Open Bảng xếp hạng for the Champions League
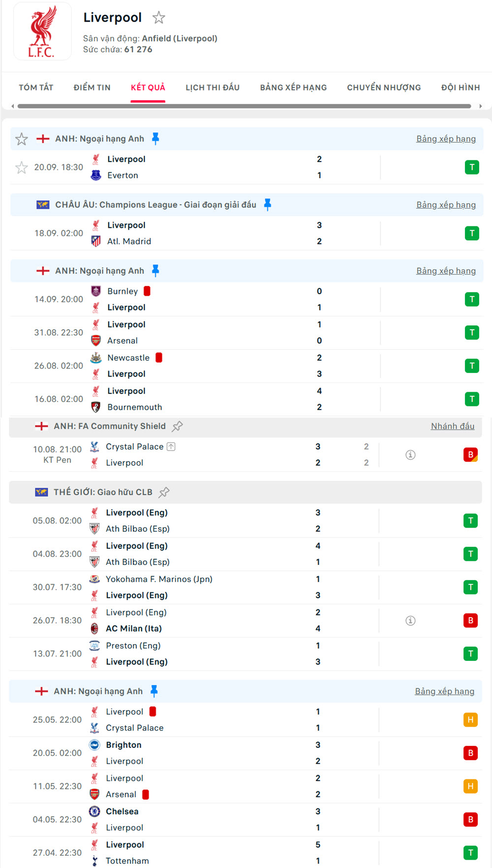 pyautogui.click(x=446, y=204)
